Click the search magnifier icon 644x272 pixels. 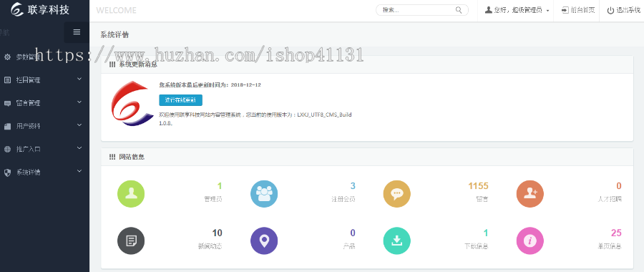point(459,10)
